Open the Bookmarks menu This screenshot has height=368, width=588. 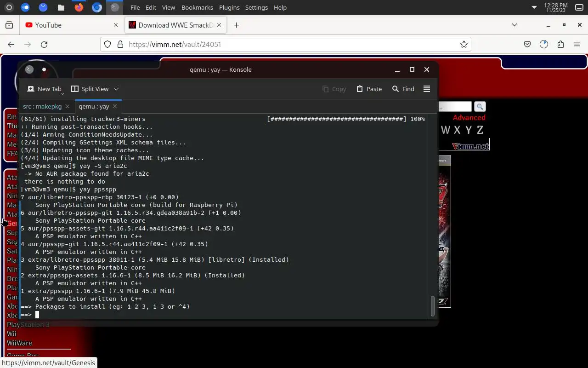(197, 7)
